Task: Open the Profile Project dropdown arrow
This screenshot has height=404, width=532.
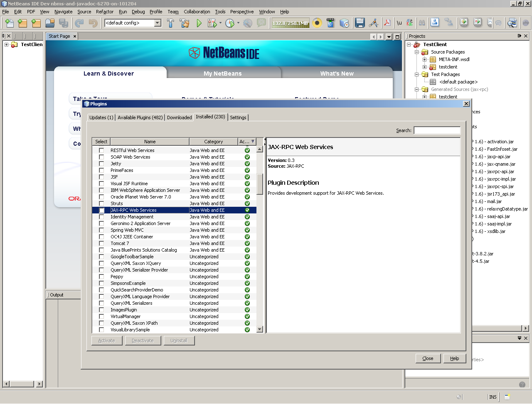Action: (x=238, y=23)
